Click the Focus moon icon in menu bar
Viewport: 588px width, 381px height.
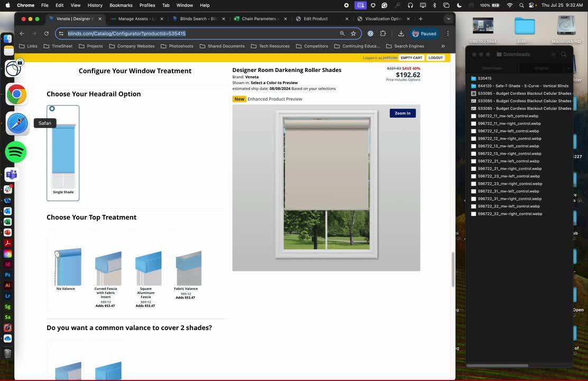click(460, 5)
